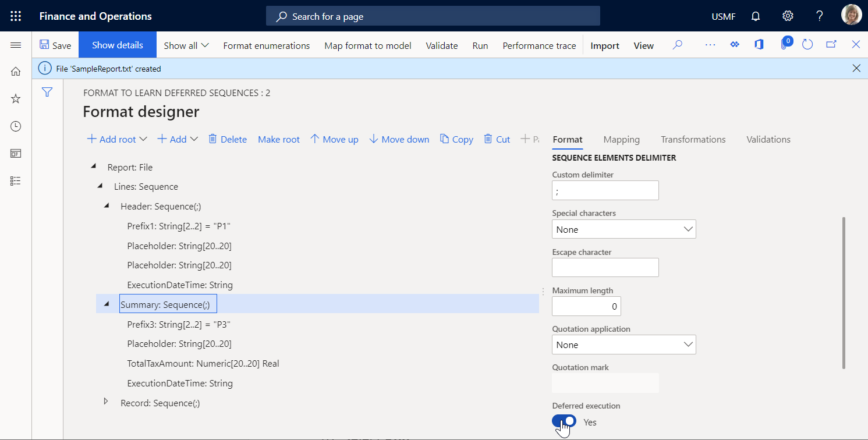Open the filter pane icon
Screen dimensions: 868x440
pos(47,92)
